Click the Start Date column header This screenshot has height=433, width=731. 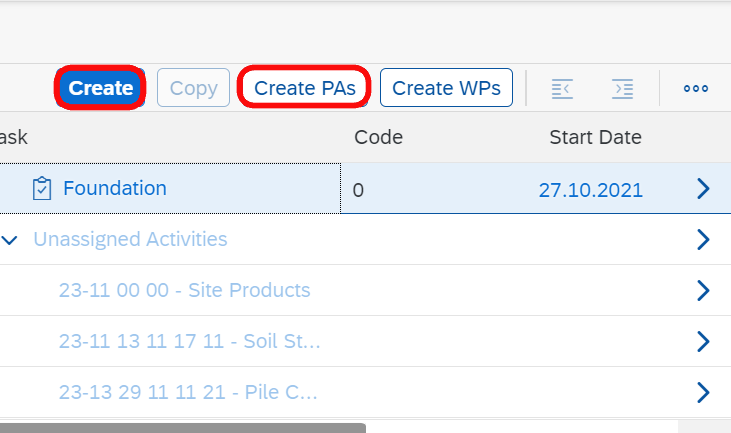pos(595,137)
